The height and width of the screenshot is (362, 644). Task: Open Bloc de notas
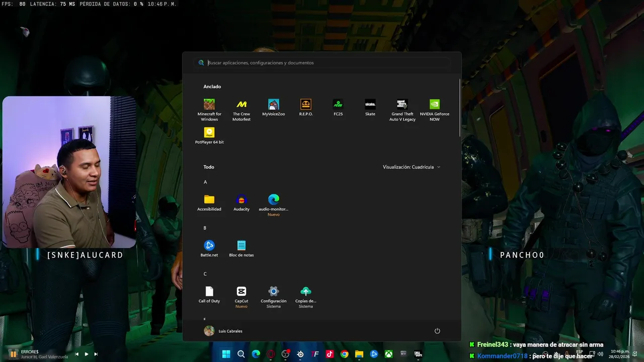click(x=242, y=248)
